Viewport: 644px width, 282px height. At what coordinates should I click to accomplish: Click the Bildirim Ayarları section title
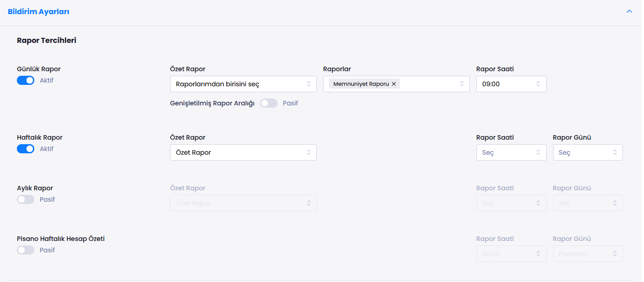39,12
